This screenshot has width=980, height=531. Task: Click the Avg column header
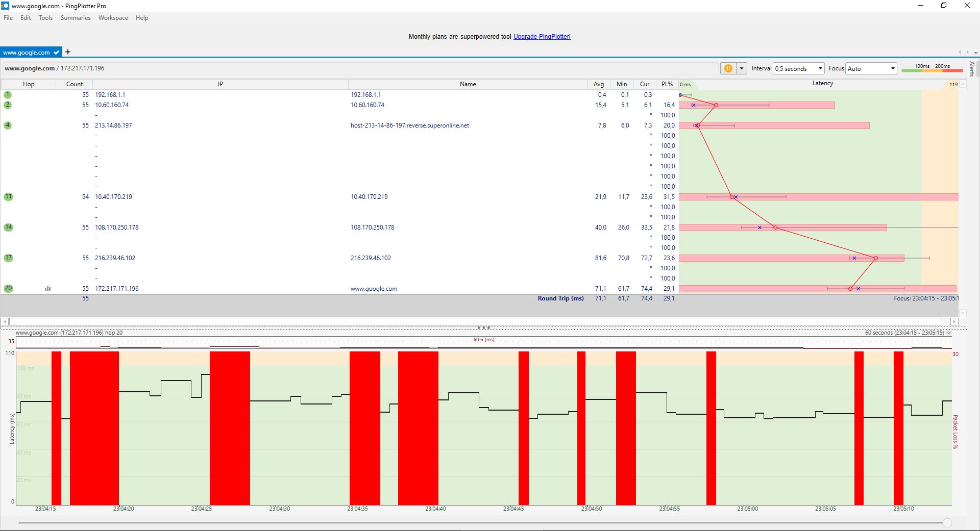599,84
